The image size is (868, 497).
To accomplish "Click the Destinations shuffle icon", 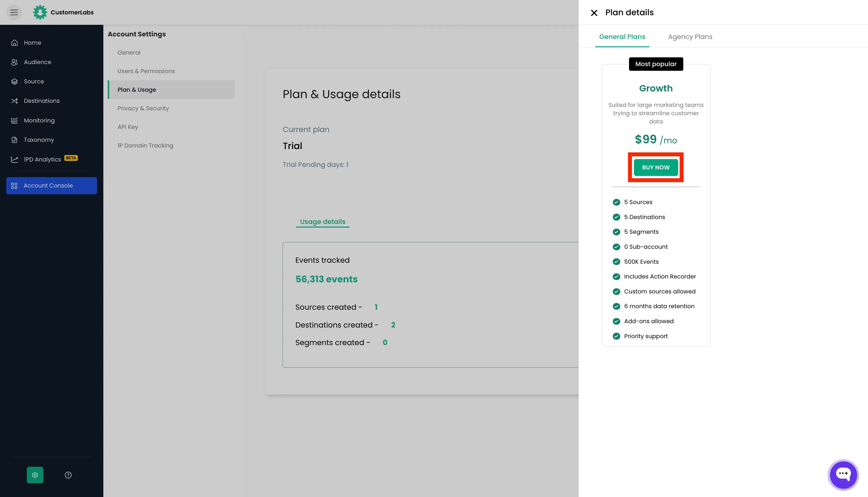I will (x=14, y=101).
